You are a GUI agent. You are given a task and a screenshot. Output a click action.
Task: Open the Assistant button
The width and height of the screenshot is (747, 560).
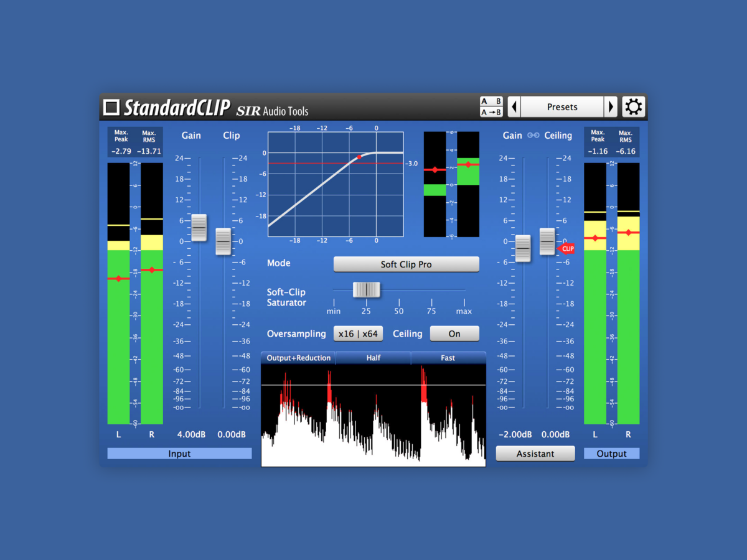(535, 454)
